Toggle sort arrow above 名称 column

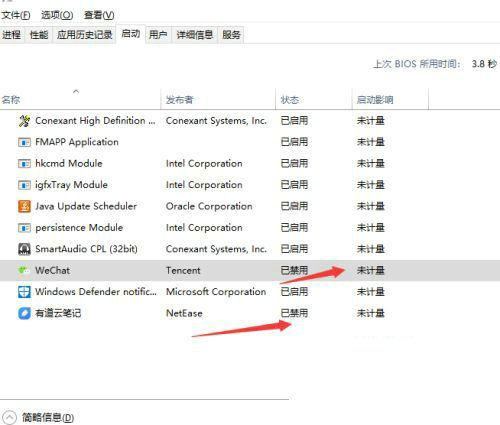point(76,91)
